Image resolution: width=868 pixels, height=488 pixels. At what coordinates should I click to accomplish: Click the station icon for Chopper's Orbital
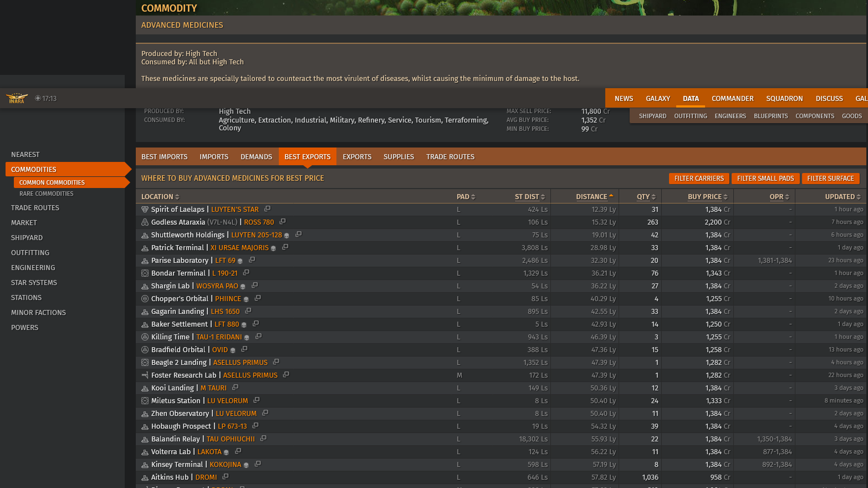pos(145,299)
